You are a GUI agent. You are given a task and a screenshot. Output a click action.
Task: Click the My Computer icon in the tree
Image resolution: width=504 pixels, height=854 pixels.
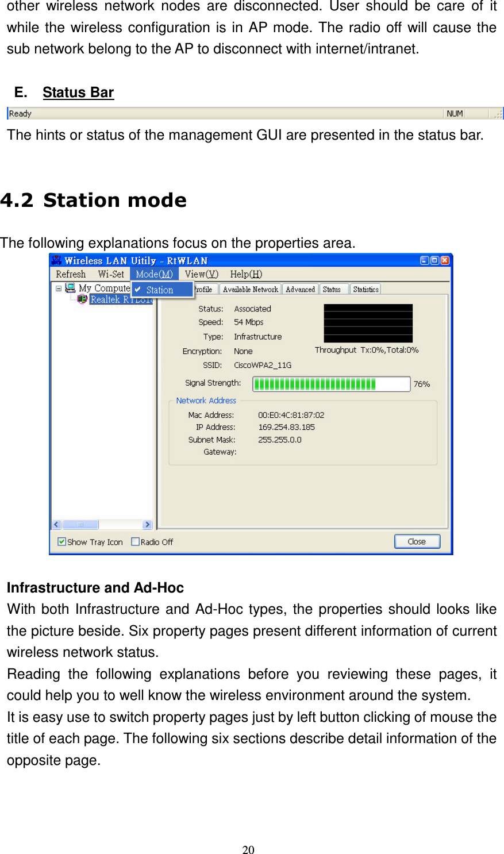(70, 287)
